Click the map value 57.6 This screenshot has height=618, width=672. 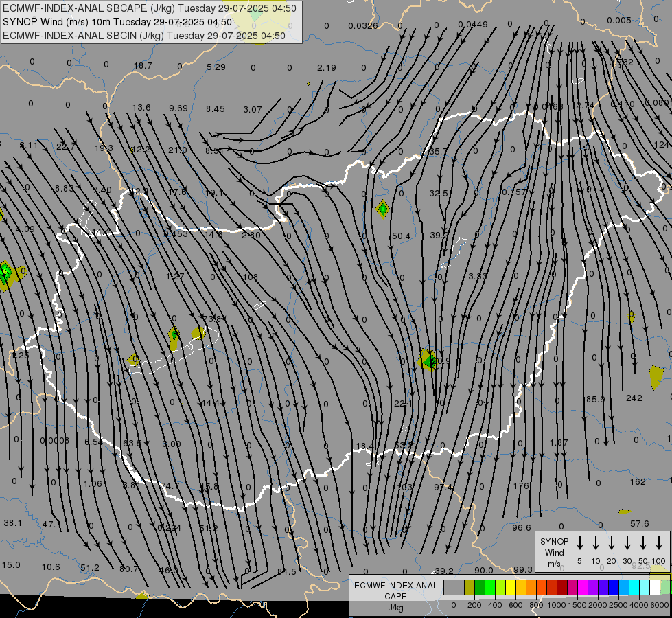[x=640, y=524]
